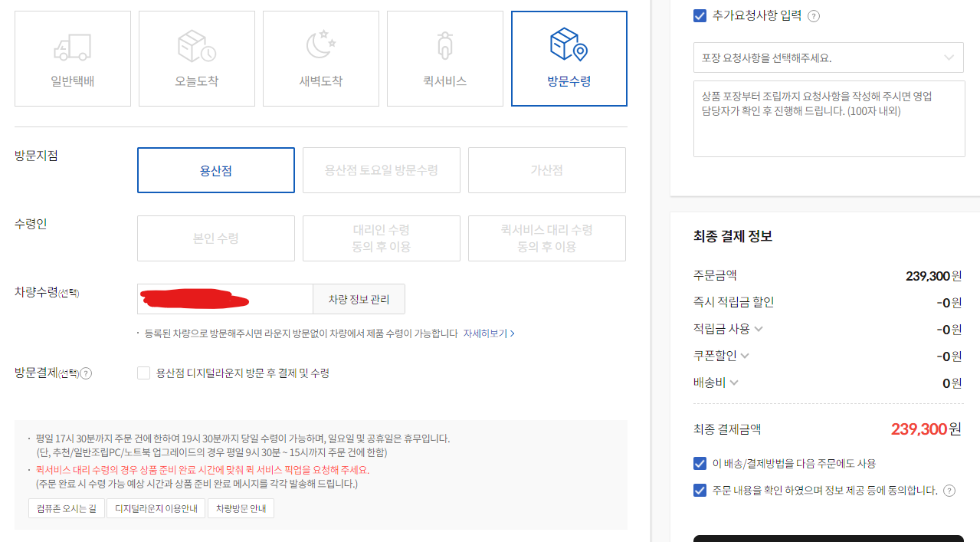The height and width of the screenshot is (542, 980).
Task: Click the 즉시 적립금 할인 label
Action: point(734,302)
